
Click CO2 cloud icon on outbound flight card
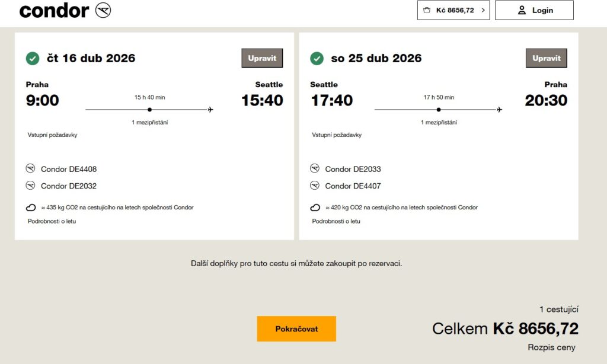click(31, 207)
